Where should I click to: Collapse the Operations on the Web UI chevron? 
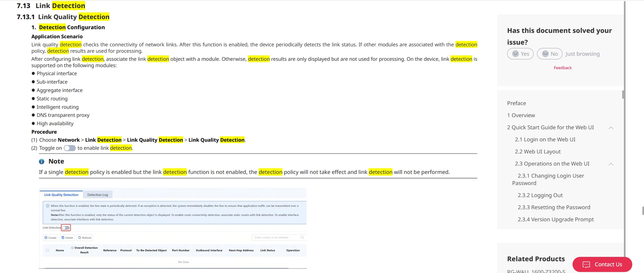point(611,164)
